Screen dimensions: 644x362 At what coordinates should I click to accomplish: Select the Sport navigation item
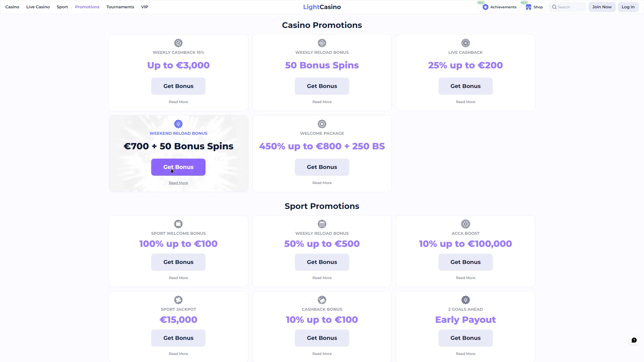click(62, 7)
